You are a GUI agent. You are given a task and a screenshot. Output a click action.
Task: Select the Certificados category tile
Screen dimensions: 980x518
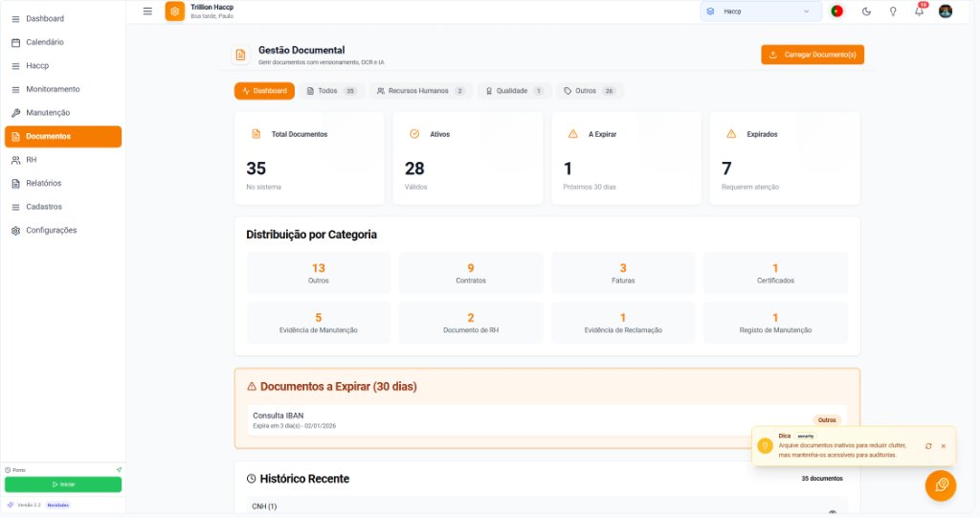click(x=775, y=274)
